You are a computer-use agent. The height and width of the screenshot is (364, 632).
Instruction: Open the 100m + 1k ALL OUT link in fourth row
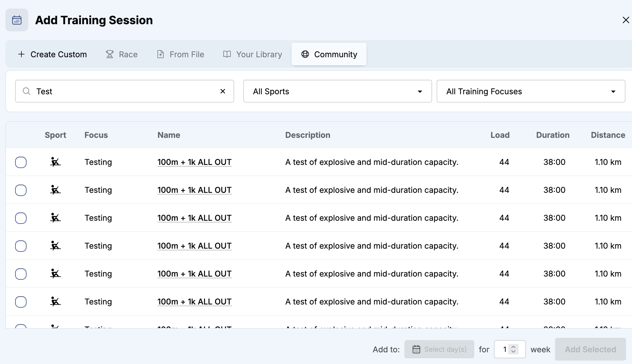click(195, 246)
